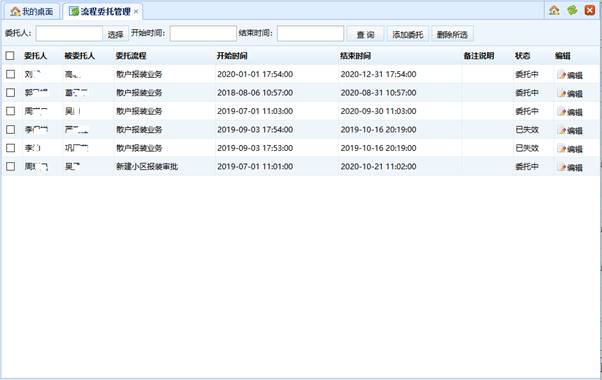The image size is (602, 380).
Task: Click the 被委托人 column header
Action: [79, 56]
